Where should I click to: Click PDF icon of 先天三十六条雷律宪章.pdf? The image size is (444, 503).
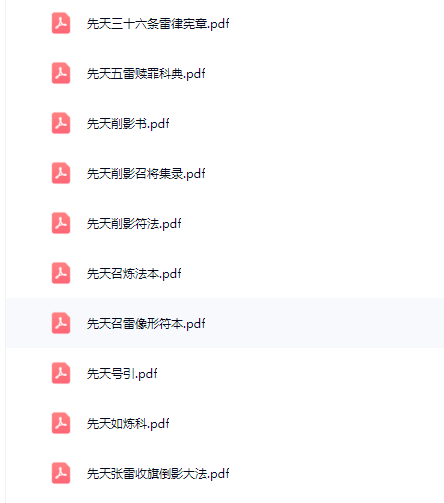coord(61,23)
